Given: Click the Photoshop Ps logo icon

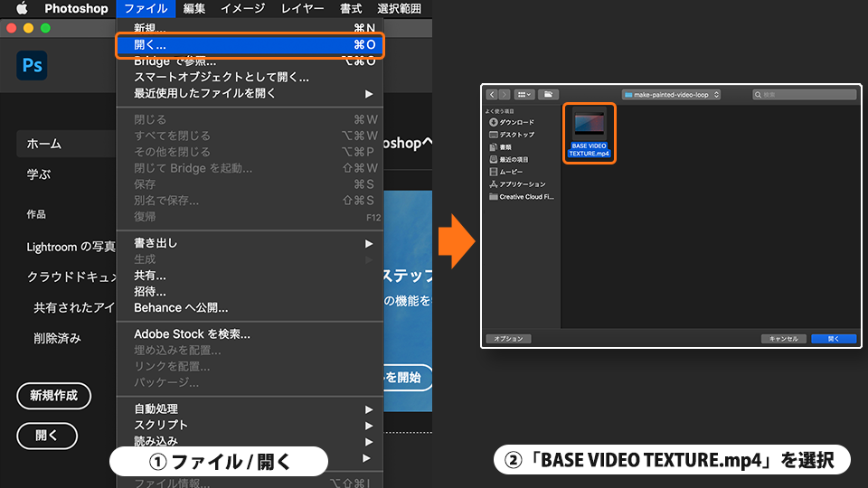Looking at the screenshot, I should tap(33, 65).
